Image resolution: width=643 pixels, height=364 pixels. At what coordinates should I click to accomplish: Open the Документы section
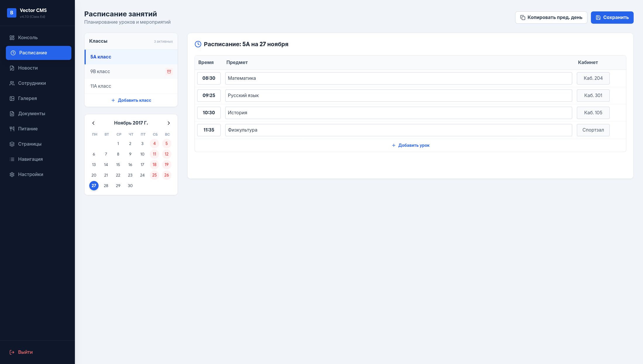pos(31,114)
